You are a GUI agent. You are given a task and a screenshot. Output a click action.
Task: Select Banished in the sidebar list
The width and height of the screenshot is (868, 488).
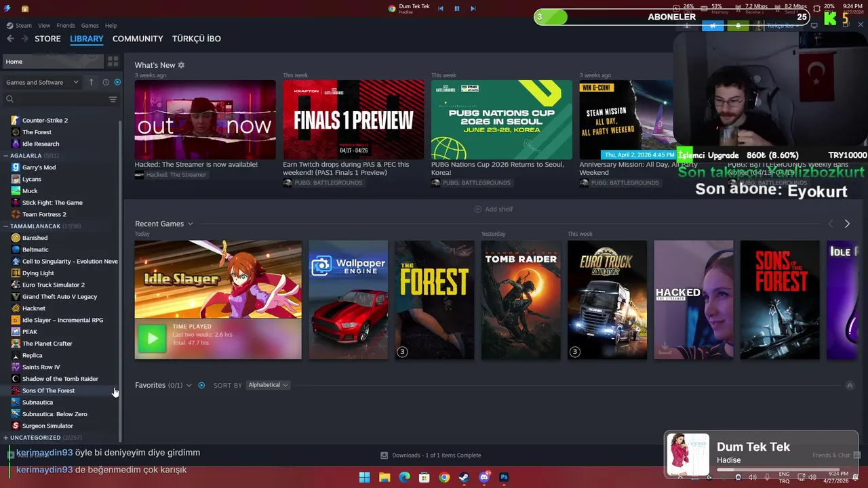[35, 238]
